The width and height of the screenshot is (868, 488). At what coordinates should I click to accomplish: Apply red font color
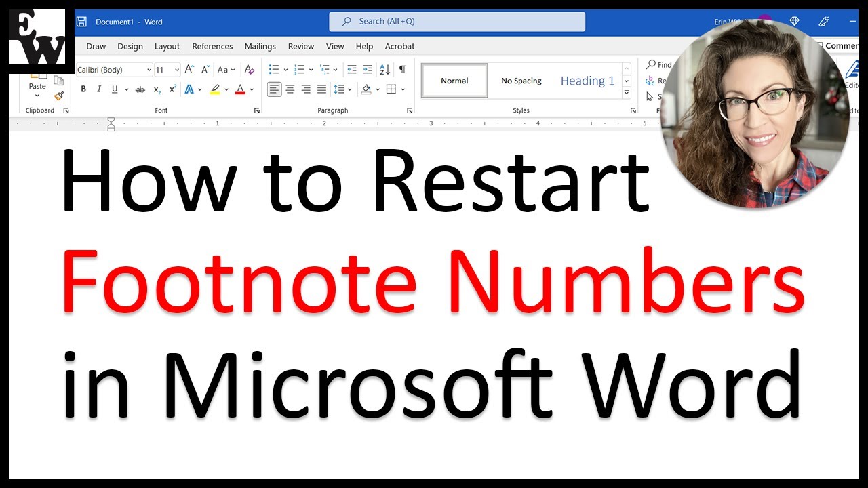coord(240,89)
